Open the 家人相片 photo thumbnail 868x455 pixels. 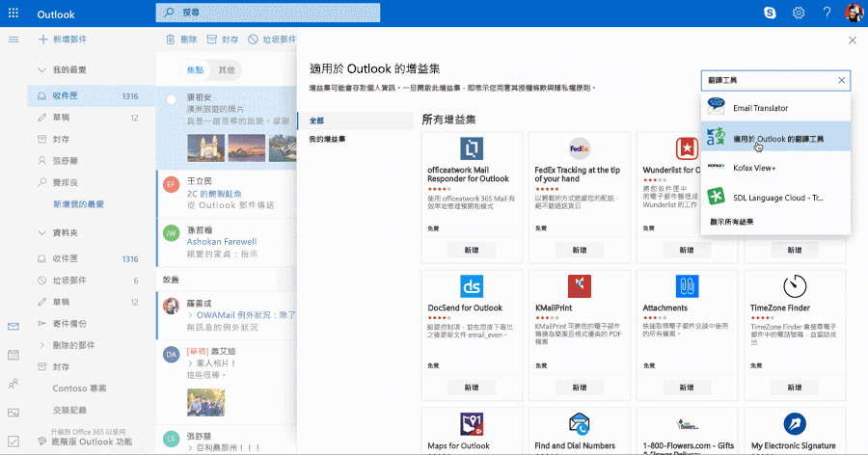pos(206,402)
